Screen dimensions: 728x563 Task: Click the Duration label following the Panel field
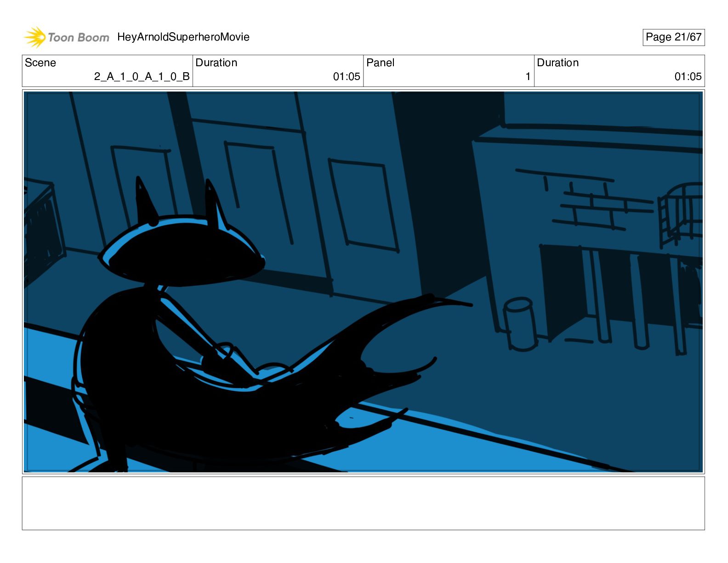click(558, 63)
